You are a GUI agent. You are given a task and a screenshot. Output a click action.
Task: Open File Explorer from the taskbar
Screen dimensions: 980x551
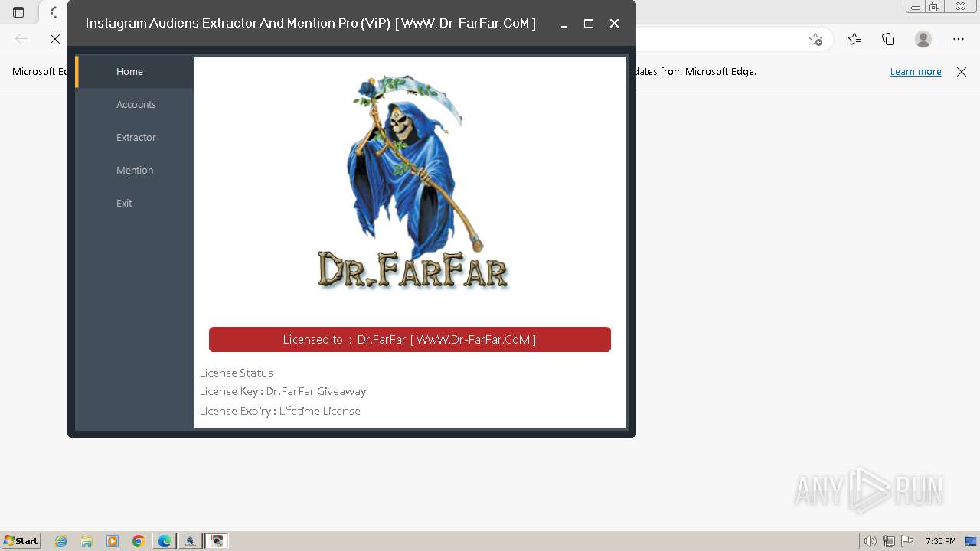[x=87, y=541]
